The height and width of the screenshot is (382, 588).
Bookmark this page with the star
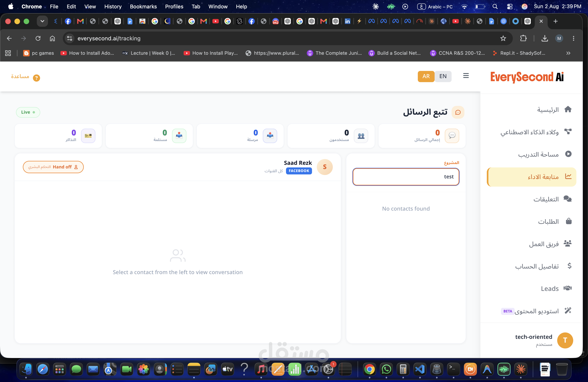click(503, 38)
